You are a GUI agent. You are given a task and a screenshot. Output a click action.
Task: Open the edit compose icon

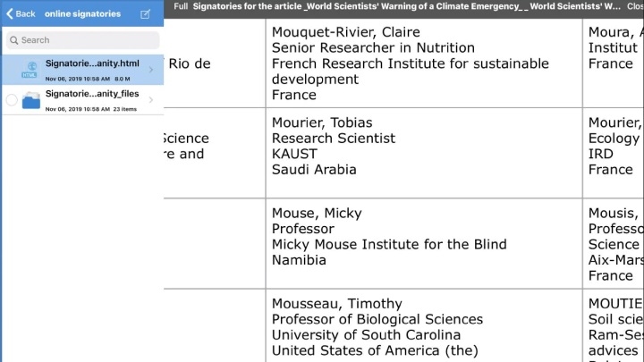pyautogui.click(x=145, y=14)
